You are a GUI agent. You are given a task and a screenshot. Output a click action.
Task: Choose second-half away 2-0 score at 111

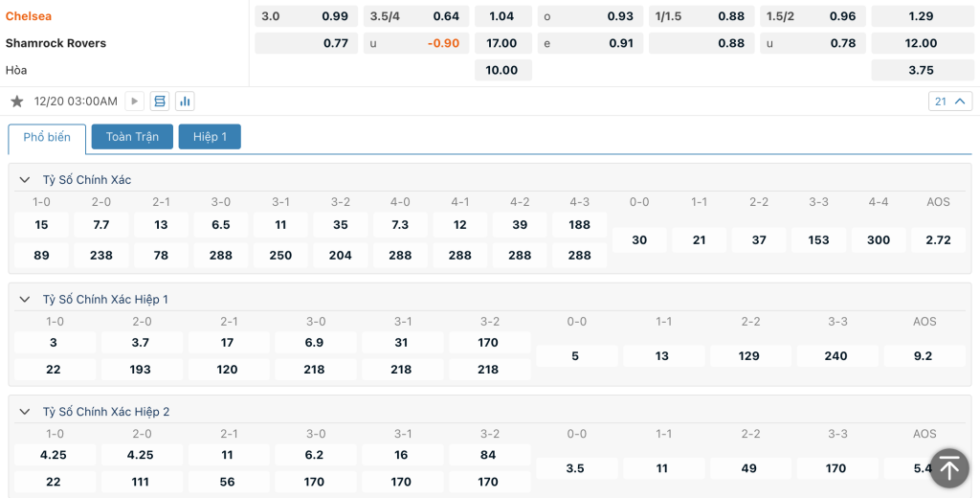click(x=142, y=483)
